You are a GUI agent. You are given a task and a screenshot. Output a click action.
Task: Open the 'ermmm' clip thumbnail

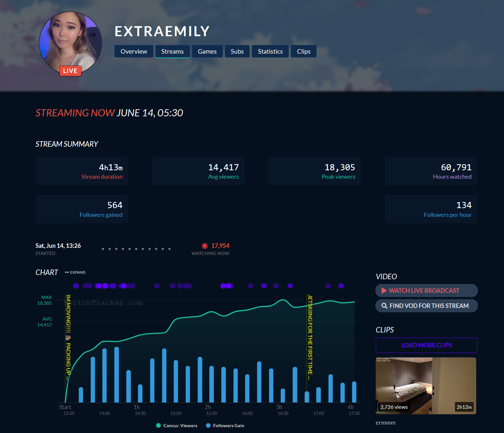[426, 386]
